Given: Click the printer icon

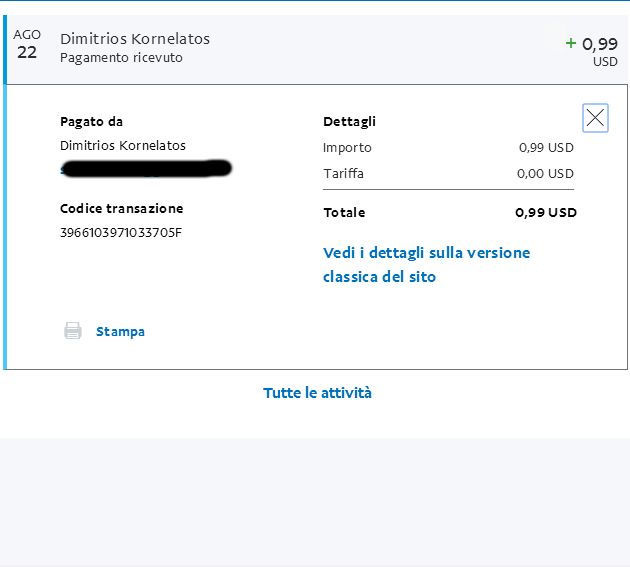Looking at the screenshot, I should click(x=73, y=331).
